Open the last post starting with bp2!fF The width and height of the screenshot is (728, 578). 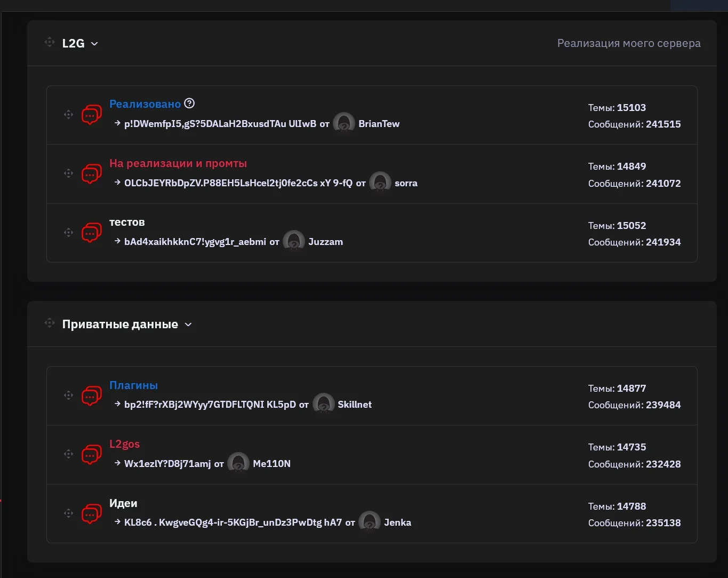(x=210, y=405)
